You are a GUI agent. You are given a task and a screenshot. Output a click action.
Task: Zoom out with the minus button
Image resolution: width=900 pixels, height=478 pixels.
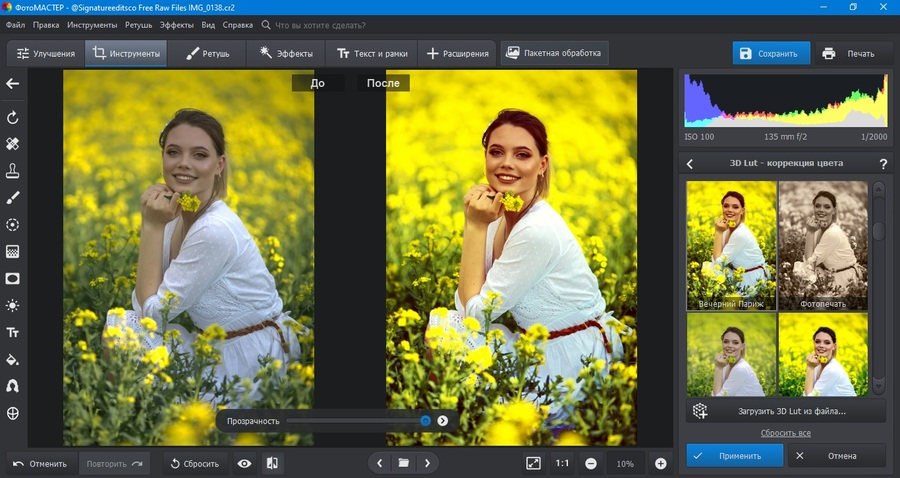(591, 464)
